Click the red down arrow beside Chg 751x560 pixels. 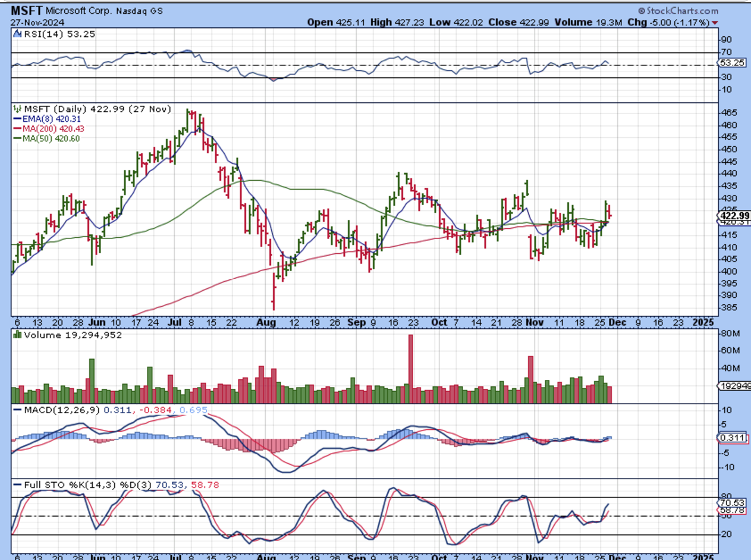pos(714,23)
